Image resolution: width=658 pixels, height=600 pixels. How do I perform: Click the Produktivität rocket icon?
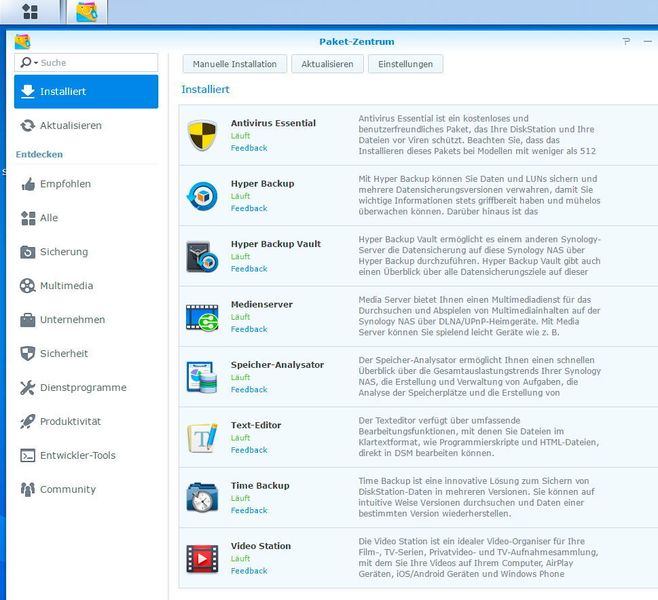[x=28, y=422]
